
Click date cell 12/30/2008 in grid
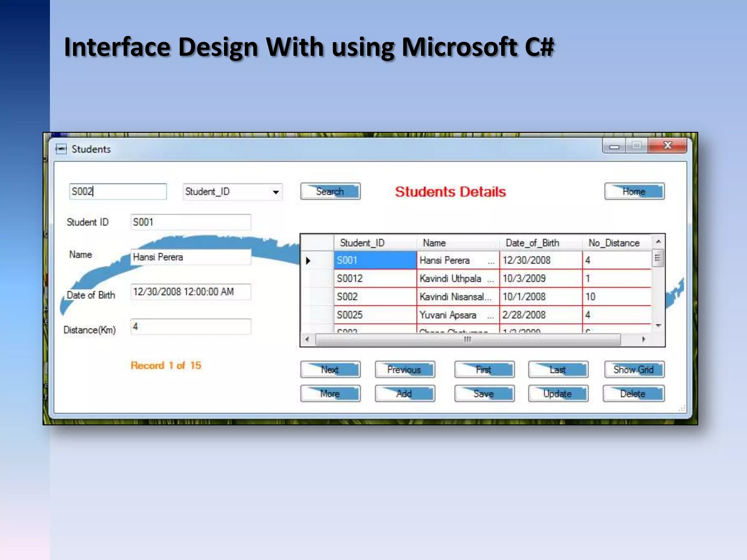(x=541, y=260)
